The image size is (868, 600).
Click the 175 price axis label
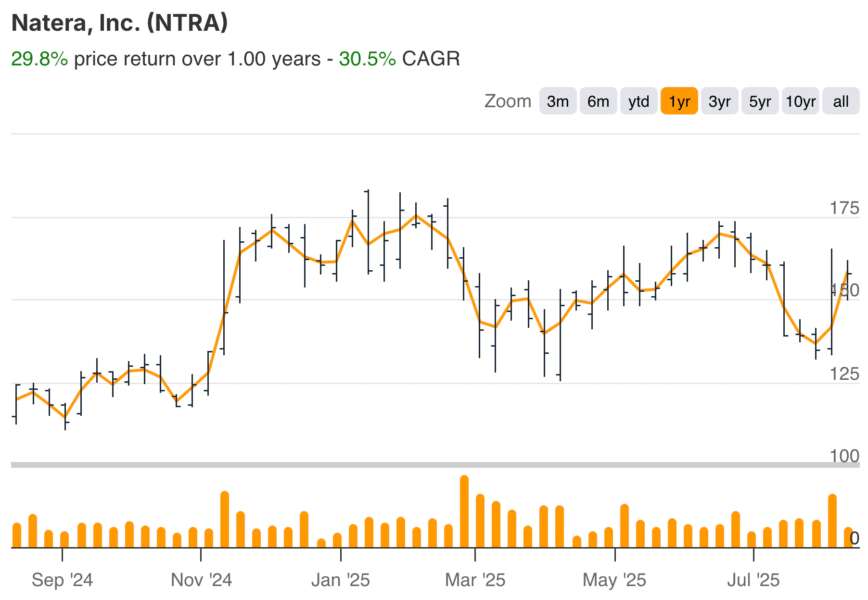coord(844,208)
